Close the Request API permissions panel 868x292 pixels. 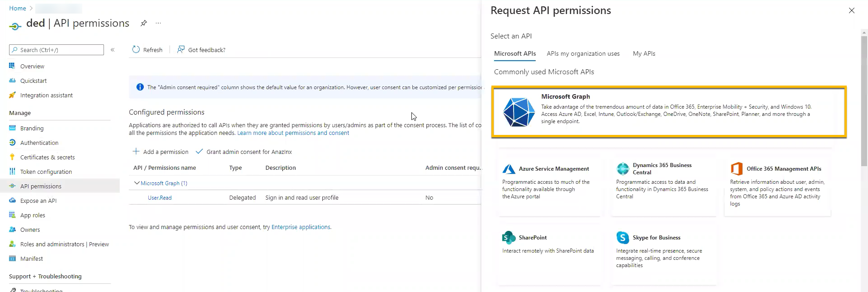(x=851, y=10)
